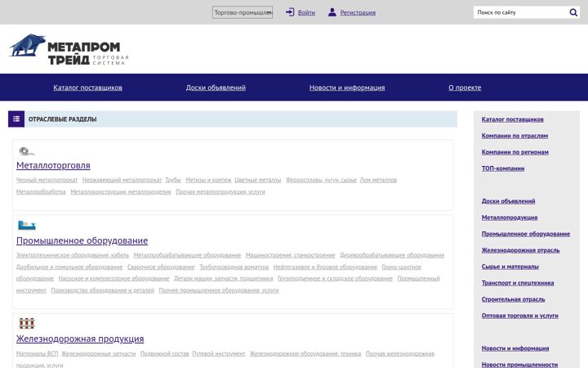Viewport: 588px width, 368px height.
Task: Select Производство оборудования и деталей link
Action: point(102,289)
